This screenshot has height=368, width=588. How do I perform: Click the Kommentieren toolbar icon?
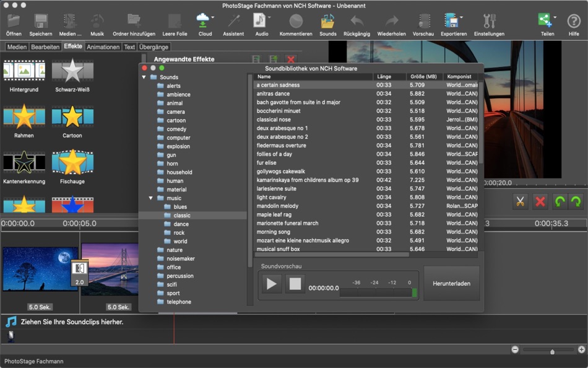coord(295,22)
